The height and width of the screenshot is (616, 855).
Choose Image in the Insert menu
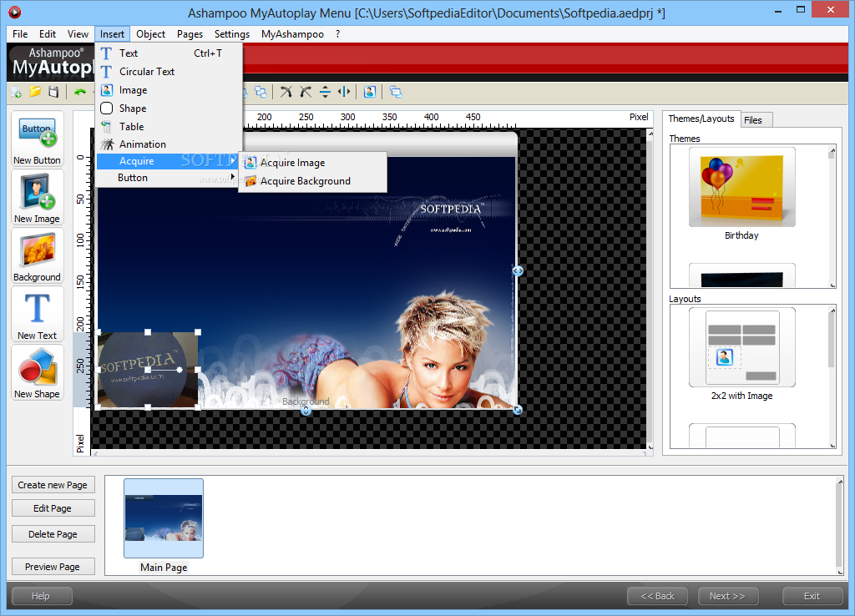coord(169,90)
